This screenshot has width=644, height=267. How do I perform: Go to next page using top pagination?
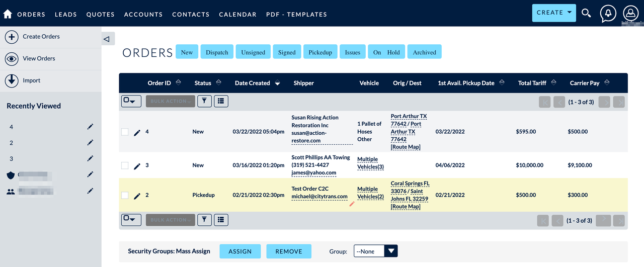pyautogui.click(x=604, y=102)
